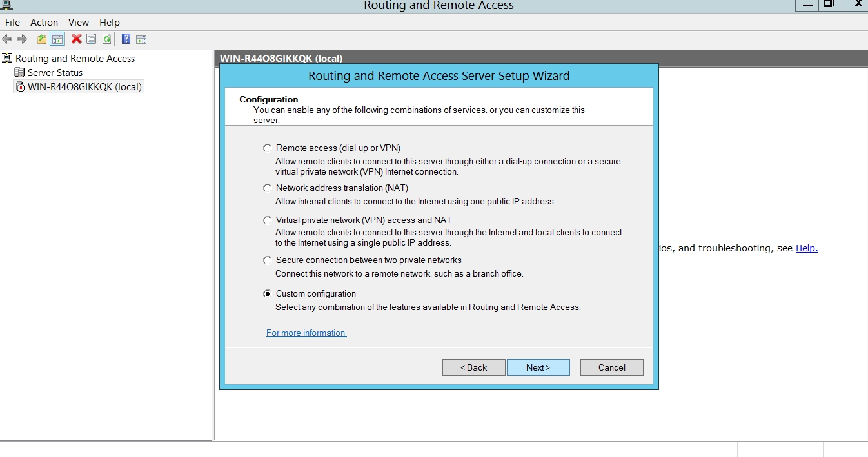Select Server Status in console tree
The image size is (868, 457).
tap(55, 73)
